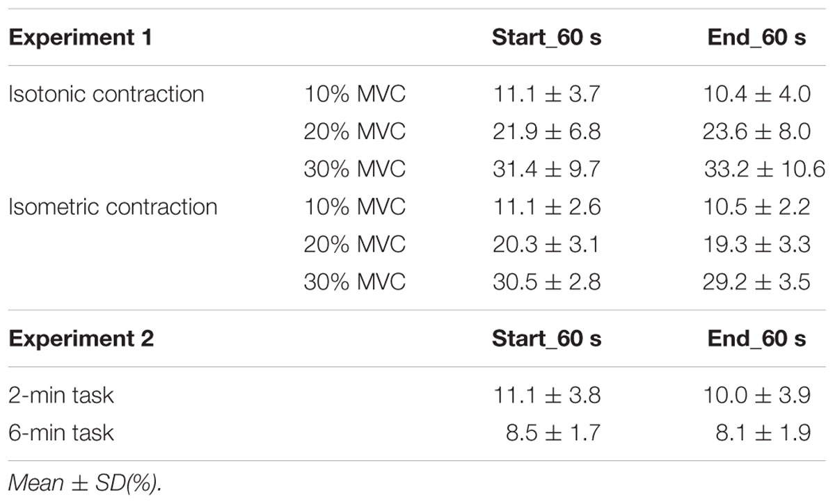835x504 pixels.
Task: Click the first Start_60 s column header
Action: tap(546, 38)
